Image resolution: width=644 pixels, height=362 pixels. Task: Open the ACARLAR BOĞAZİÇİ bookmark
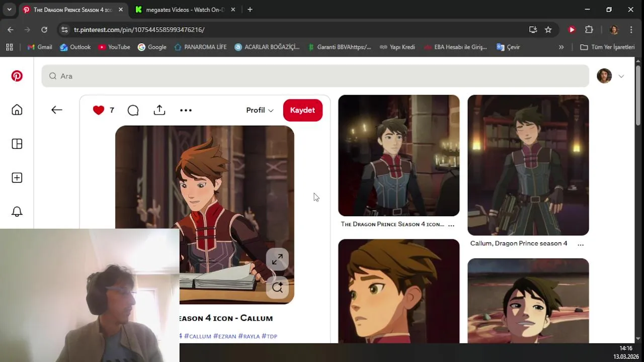coord(267,47)
